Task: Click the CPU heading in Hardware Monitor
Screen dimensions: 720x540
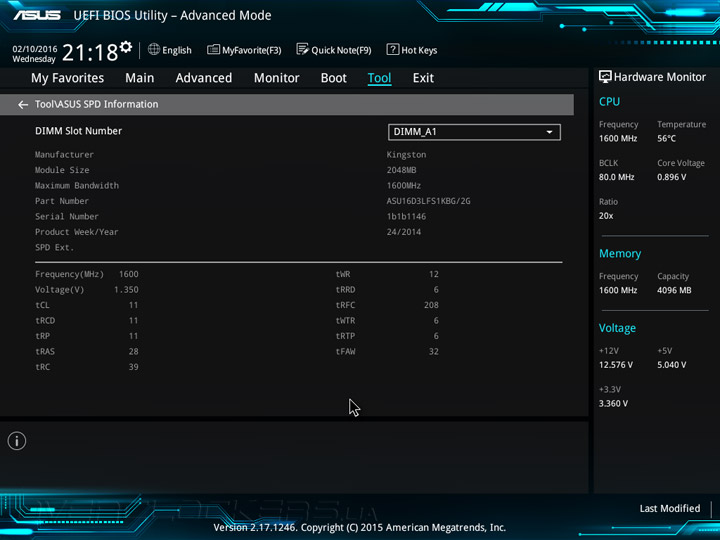Action: [x=609, y=101]
